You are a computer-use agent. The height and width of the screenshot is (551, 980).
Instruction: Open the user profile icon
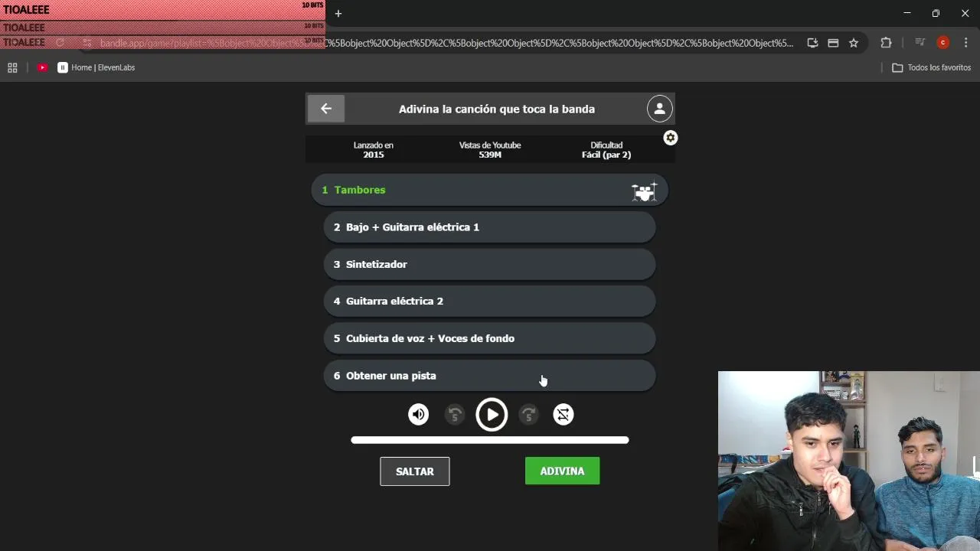(x=659, y=109)
